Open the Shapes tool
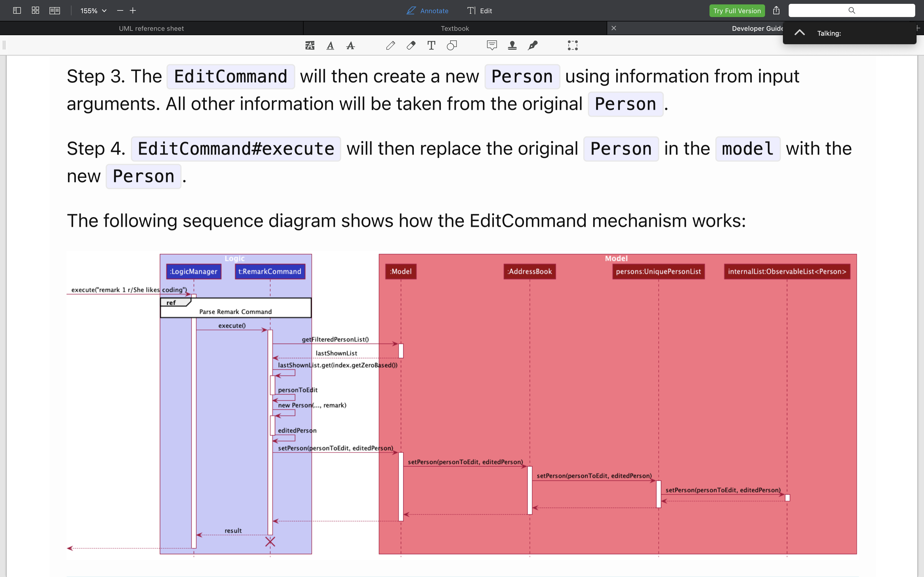The height and width of the screenshot is (577, 924). pos(452,46)
